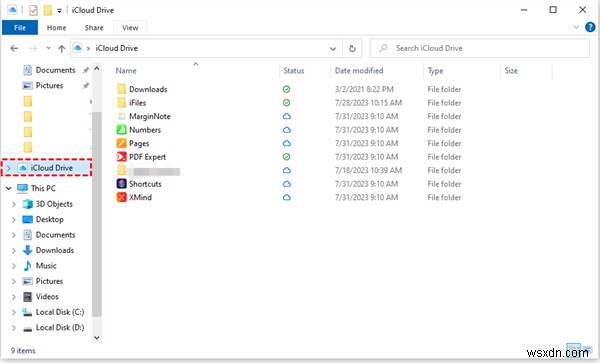
Task: Expand the iCloud Drive tree node
Action: [x=8, y=168]
